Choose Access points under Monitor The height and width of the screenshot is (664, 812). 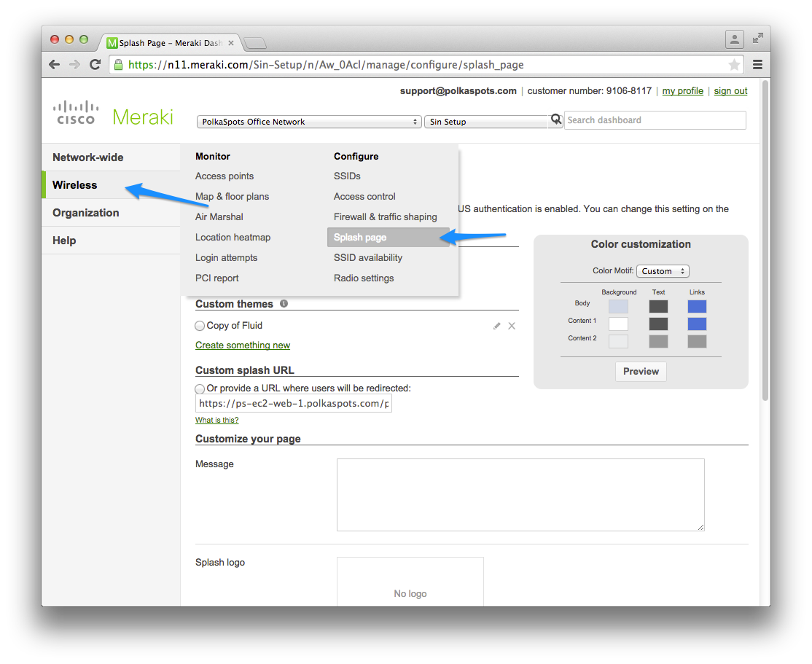pyautogui.click(x=225, y=176)
